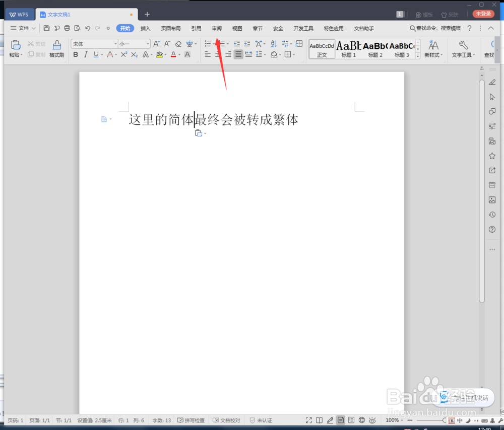Click the eye protection mode icon
This screenshot has height=430, width=504.
(372, 420)
